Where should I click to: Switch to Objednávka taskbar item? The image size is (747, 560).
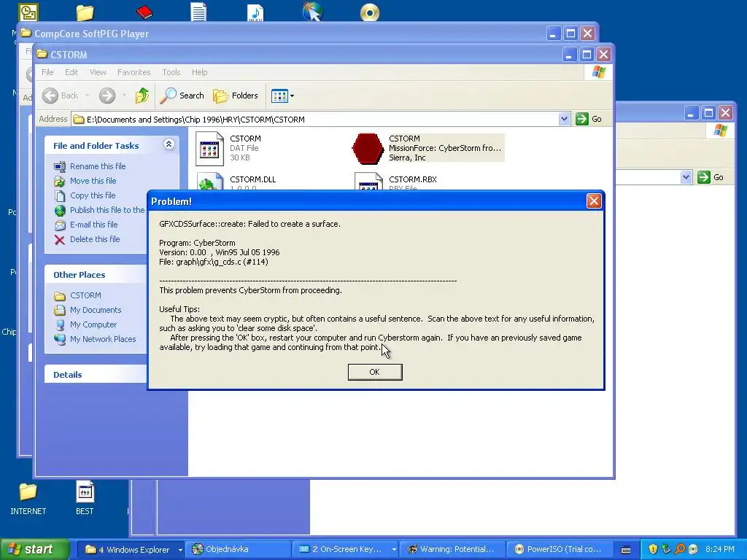[239, 550]
